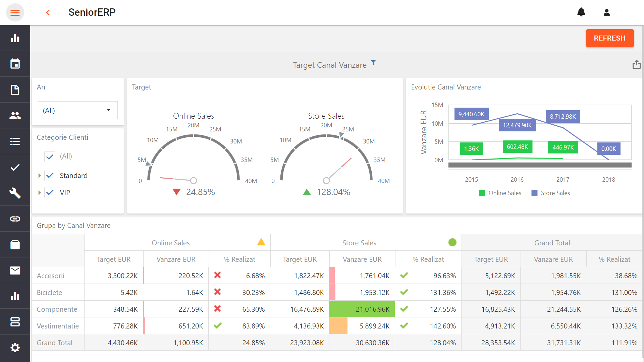This screenshot has width=644, height=362.
Task: Click the filter funnel next to Target Canal Vanzare
Action: click(373, 63)
